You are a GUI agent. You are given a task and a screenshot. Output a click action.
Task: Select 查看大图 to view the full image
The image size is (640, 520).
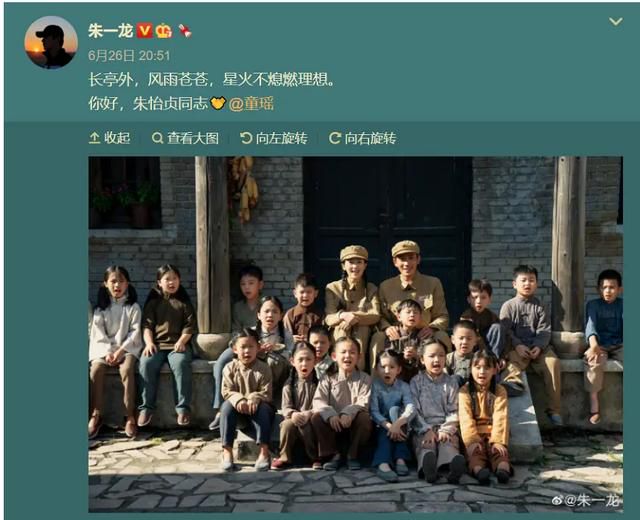[193, 138]
